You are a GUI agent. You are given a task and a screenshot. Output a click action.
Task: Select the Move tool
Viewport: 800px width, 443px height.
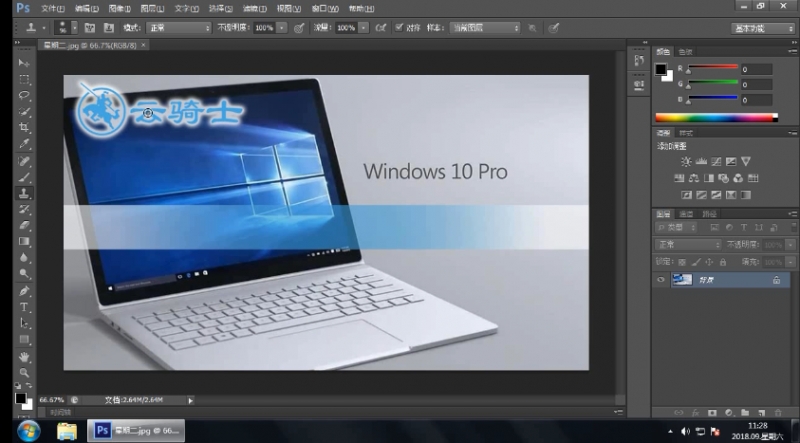[24, 63]
